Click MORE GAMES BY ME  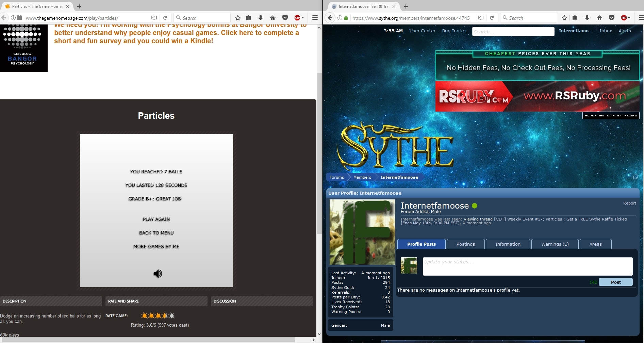click(156, 246)
